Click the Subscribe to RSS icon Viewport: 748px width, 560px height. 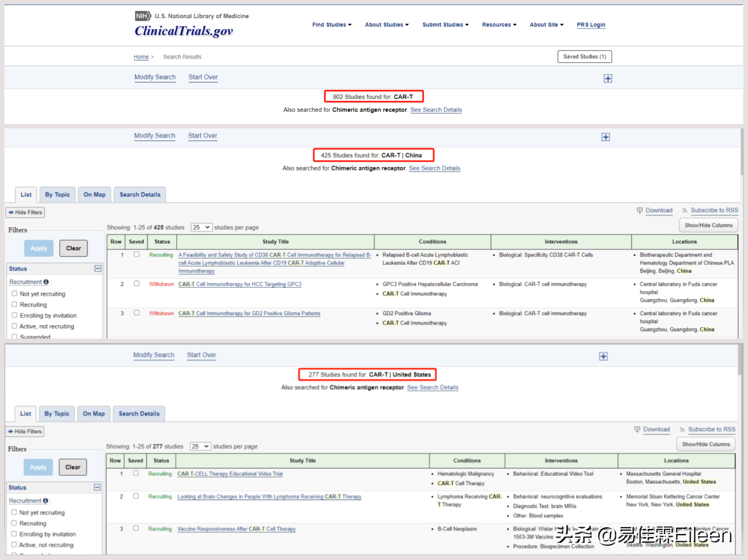tap(685, 210)
